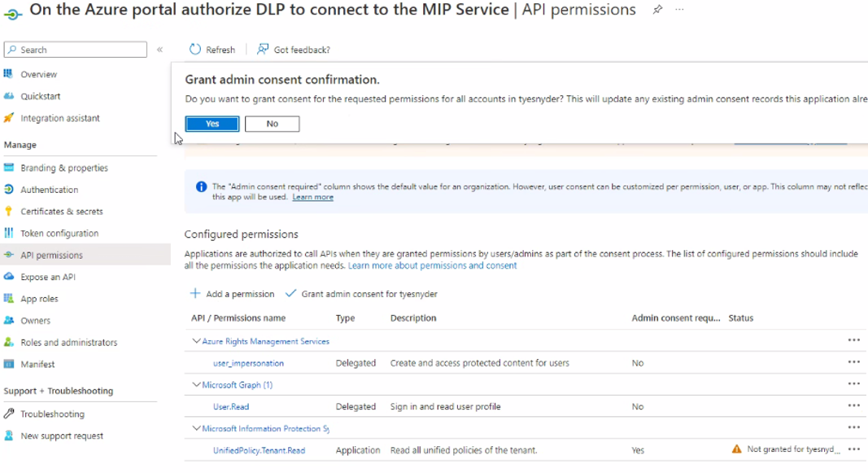Click the New support request icon
Viewport: 868px width, 473px height.
pos(8,436)
